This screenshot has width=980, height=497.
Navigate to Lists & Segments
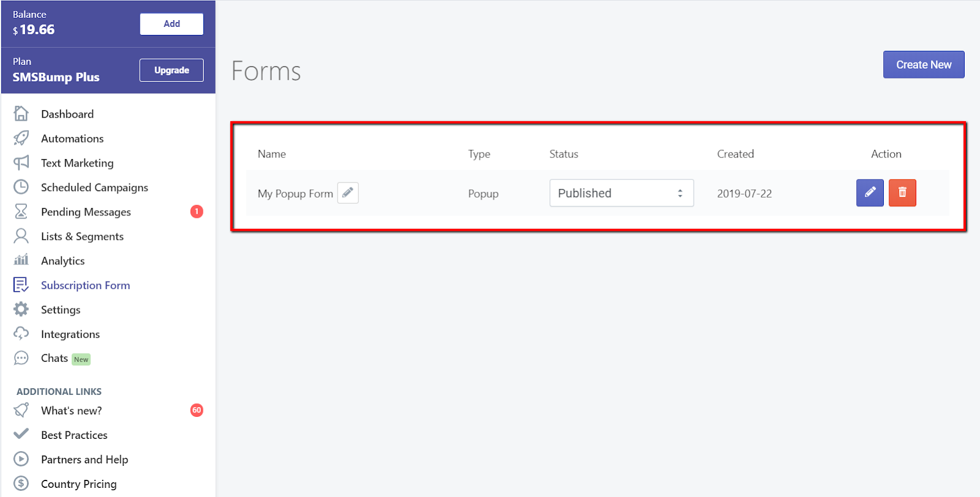[82, 236]
